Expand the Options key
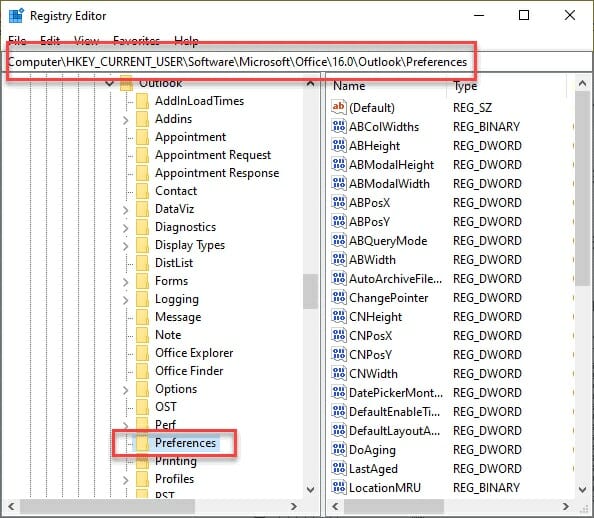Screen dimensions: 594x518 pos(126,390)
